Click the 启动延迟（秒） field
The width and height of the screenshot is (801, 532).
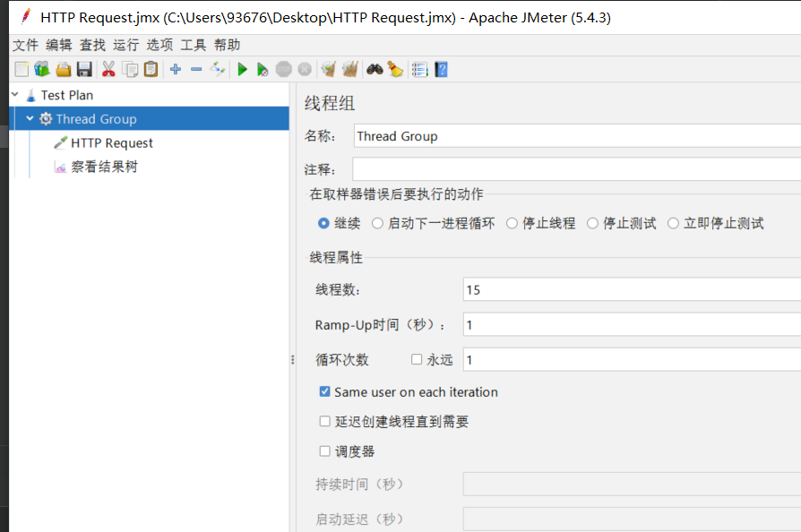pyautogui.click(x=632, y=519)
